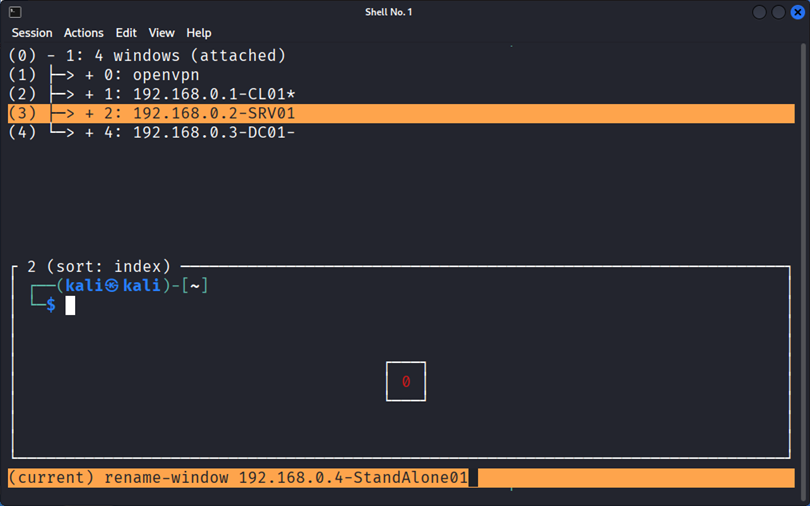Viewport: 810px width, 506px height.
Task: Open the Actions menu
Action: pyautogui.click(x=84, y=33)
